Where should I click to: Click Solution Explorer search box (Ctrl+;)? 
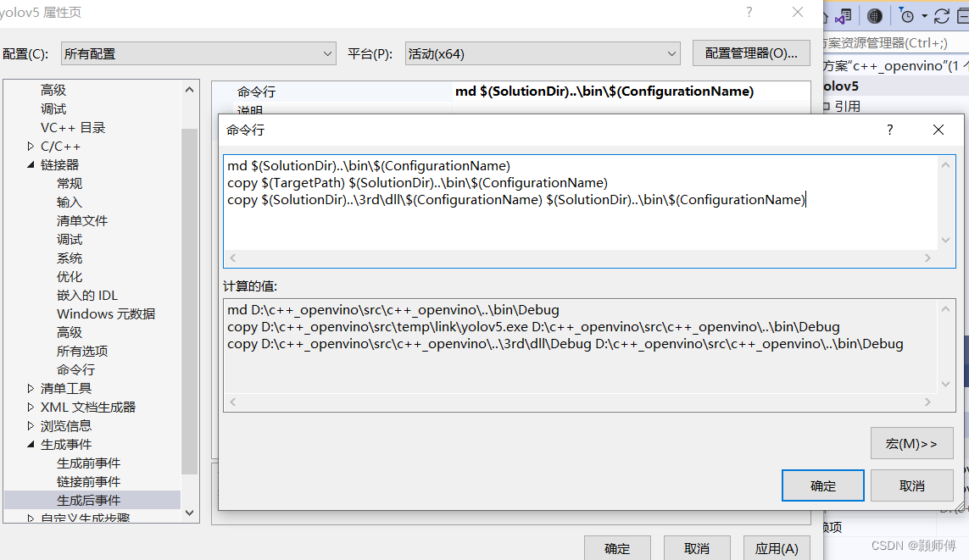[895, 42]
